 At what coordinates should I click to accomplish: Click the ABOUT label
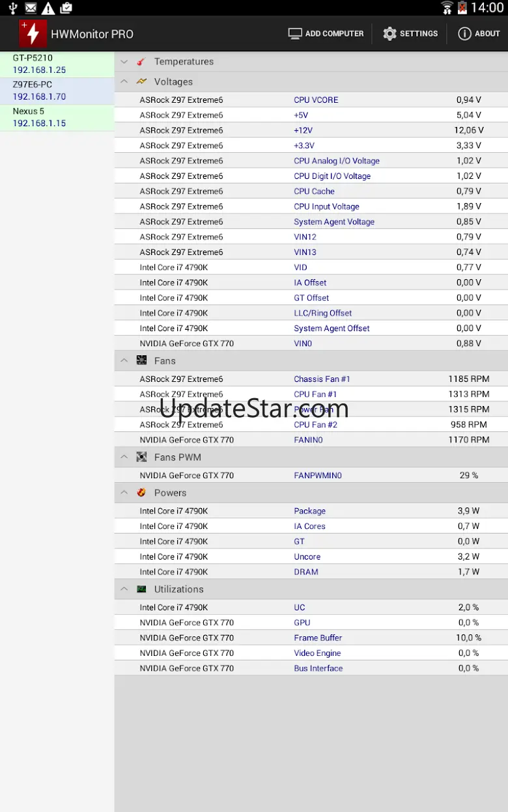(487, 34)
